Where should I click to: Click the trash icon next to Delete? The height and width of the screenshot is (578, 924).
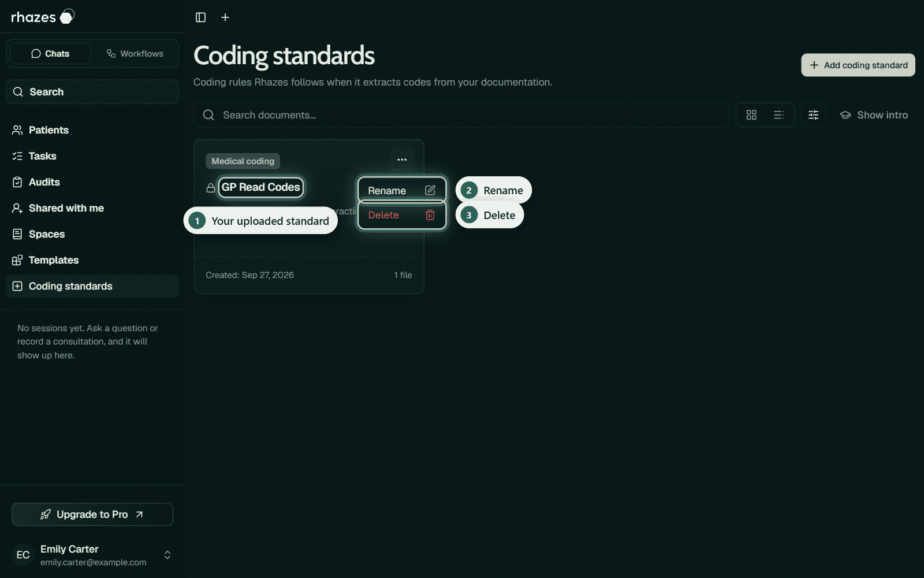coord(430,215)
